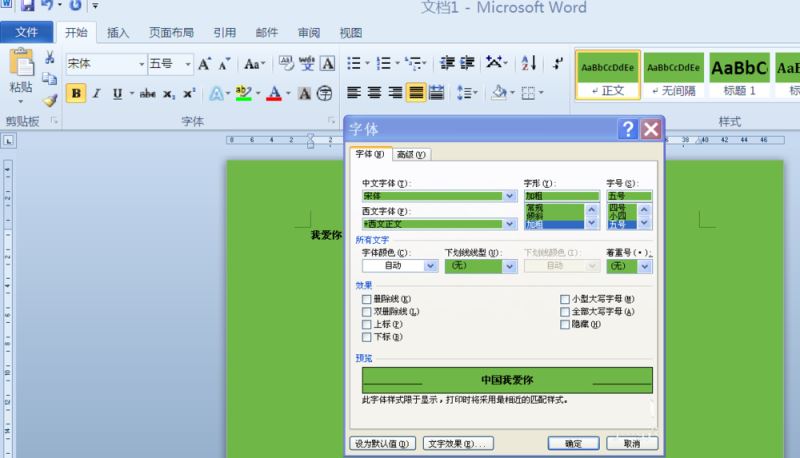The image size is (800, 458).
Task: Open the 字体颜色 color dropdown
Action: (431, 266)
